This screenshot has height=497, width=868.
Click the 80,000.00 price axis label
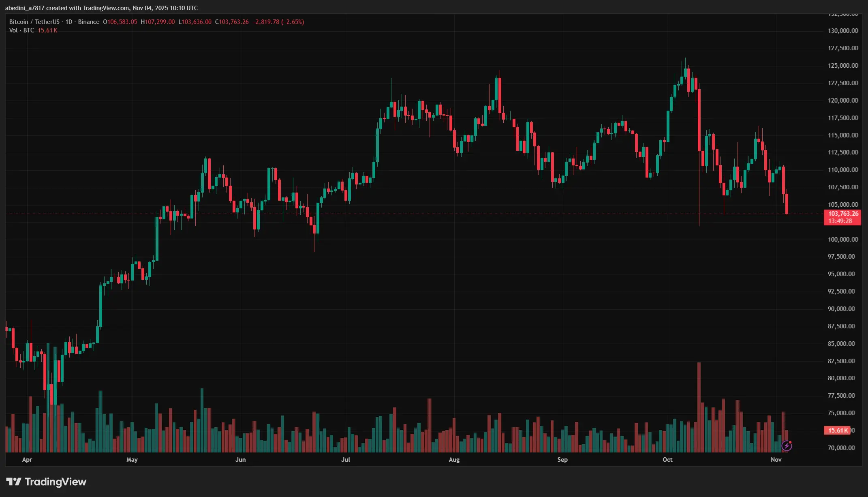842,378
